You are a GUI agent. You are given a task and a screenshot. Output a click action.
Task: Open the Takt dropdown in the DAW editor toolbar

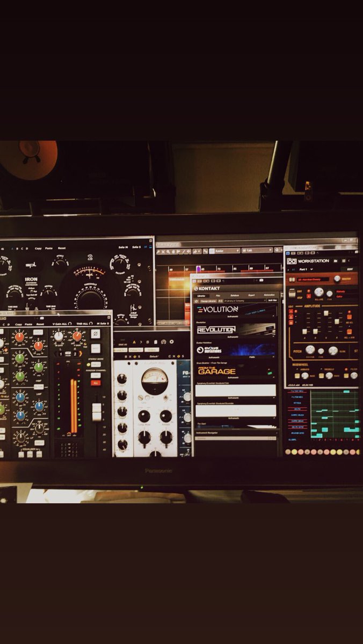tap(257, 250)
